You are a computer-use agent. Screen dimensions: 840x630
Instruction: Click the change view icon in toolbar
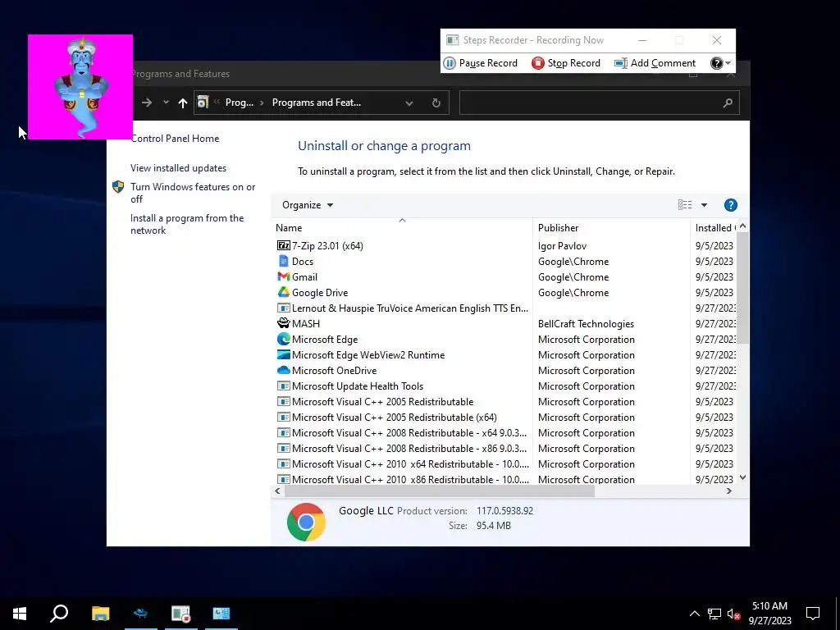685,204
